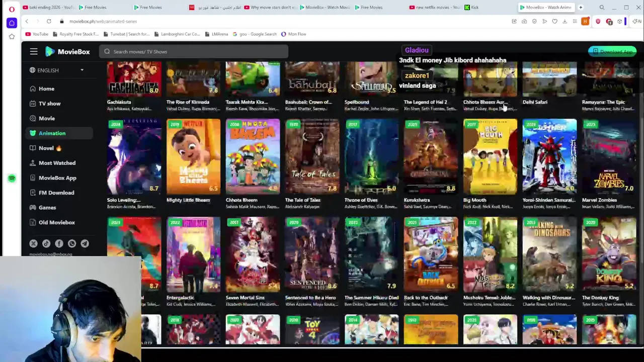Reload the page with the refresh icon
The image size is (644, 362).
point(49,21)
